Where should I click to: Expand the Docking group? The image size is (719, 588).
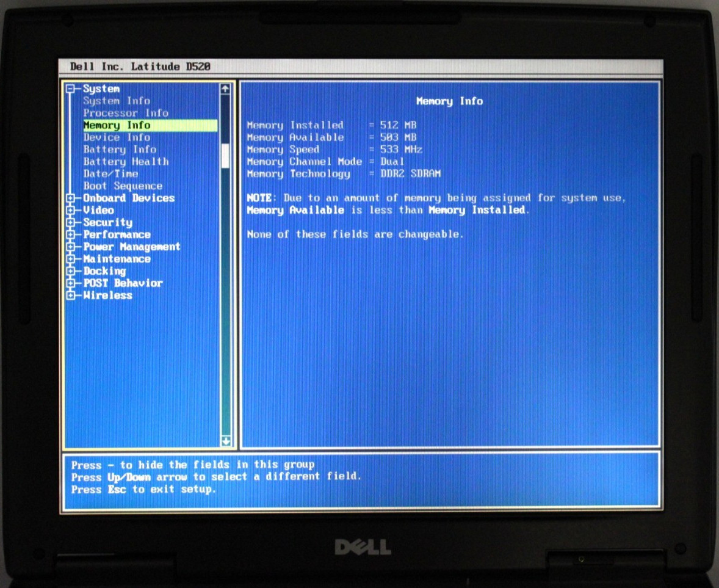tap(70, 271)
